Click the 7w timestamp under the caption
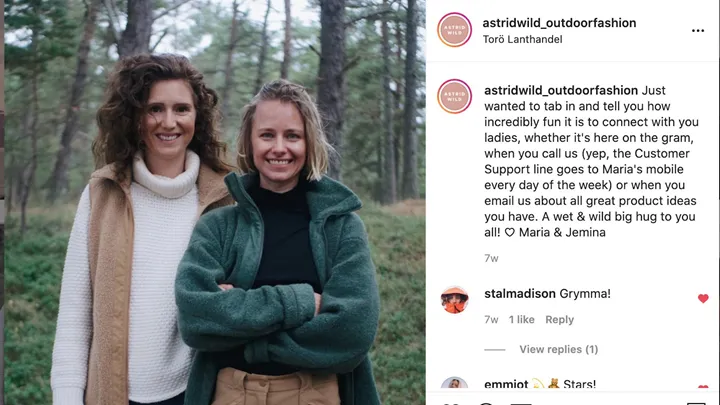 click(491, 258)
